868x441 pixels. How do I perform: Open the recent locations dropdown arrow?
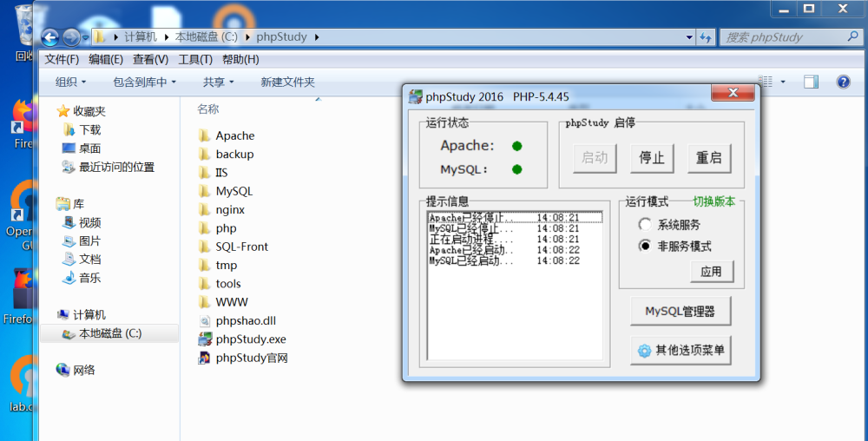[85, 38]
